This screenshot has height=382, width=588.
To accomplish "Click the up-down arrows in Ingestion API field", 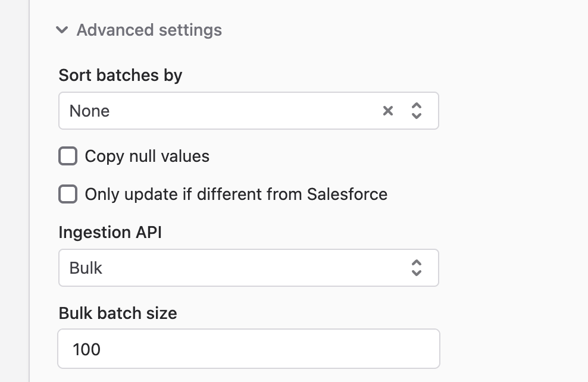I will [x=416, y=268].
